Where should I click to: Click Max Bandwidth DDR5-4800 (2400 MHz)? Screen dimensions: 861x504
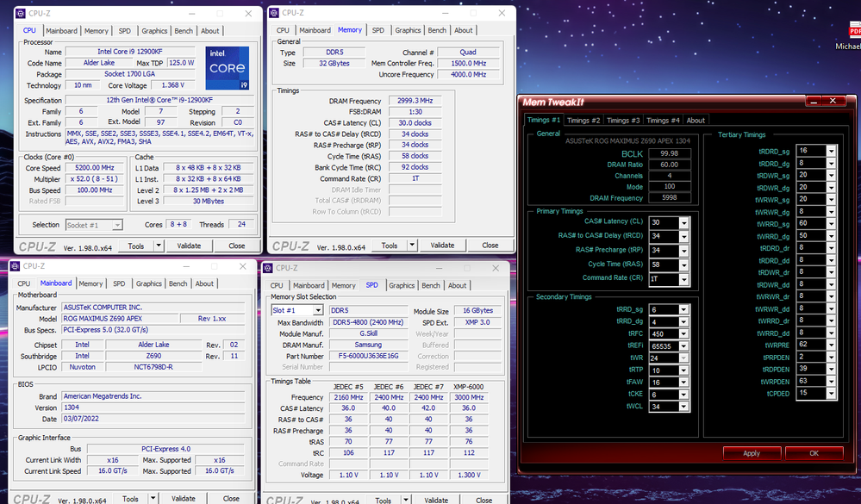(x=368, y=322)
